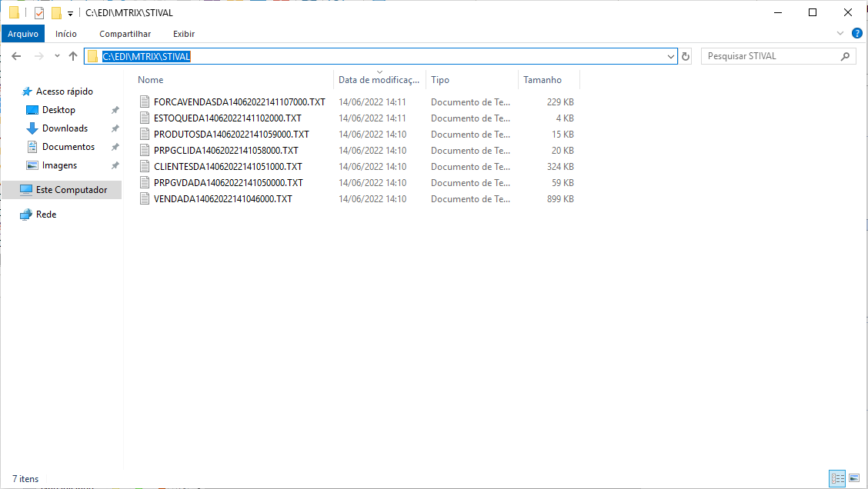The width and height of the screenshot is (868, 489).
Task: Select Acesso rápido in navigation pane
Action: click(64, 91)
